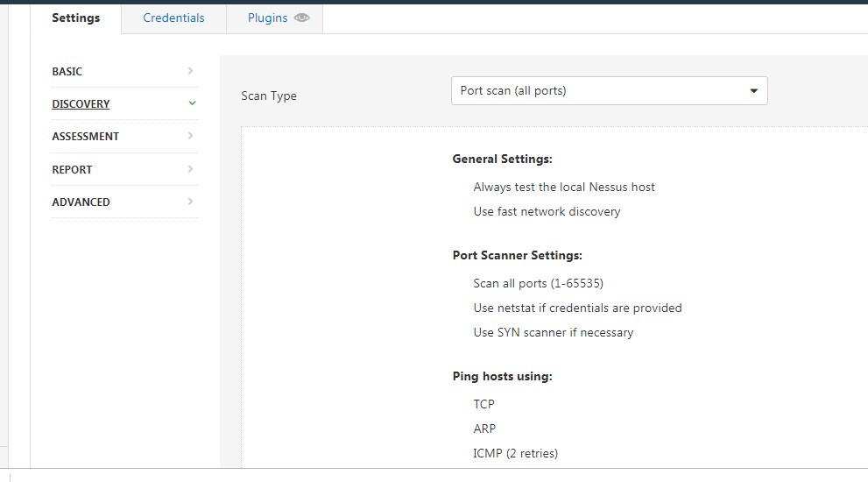
Task: Open the BASIC settings category
Action: 67,72
